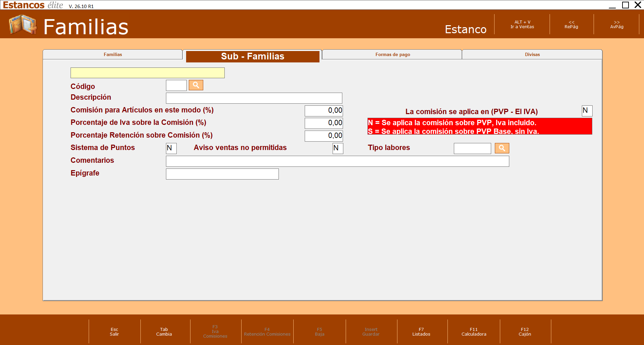Toggle the Sistema de Puntos N field
The height and width of the screenshot is (345, 644).
[x=171, y=148]
